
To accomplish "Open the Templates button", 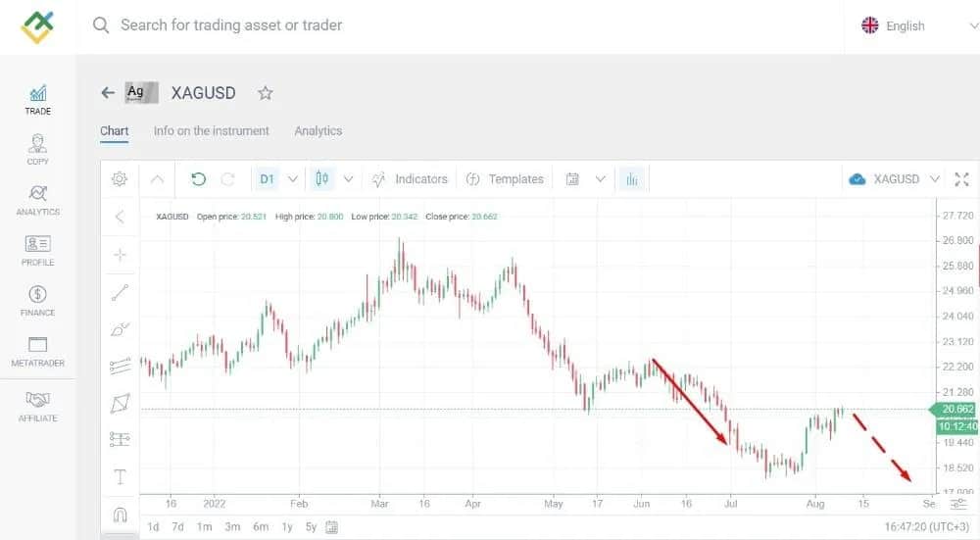I will coord(505,179).
